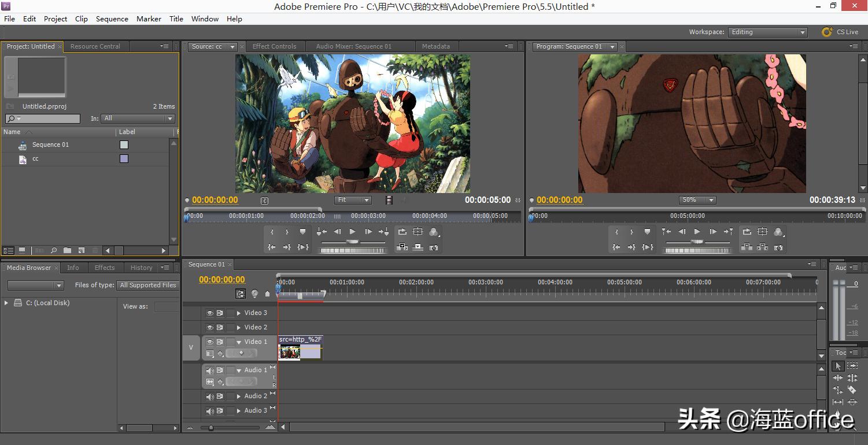Open the Workspace Editing dropdown
868x445 pixels.
click(x=767, y=32)
